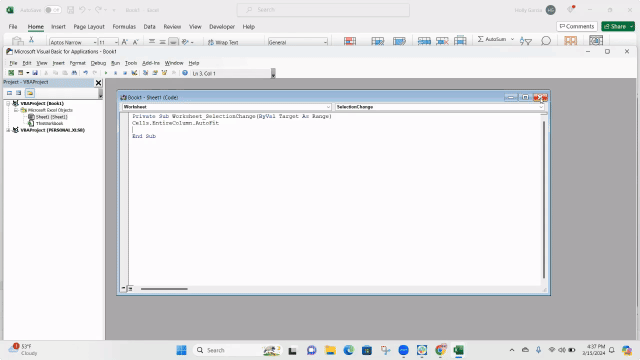Select Sheet1 (Sheet1) in the project tree

[x=51, y=117]
